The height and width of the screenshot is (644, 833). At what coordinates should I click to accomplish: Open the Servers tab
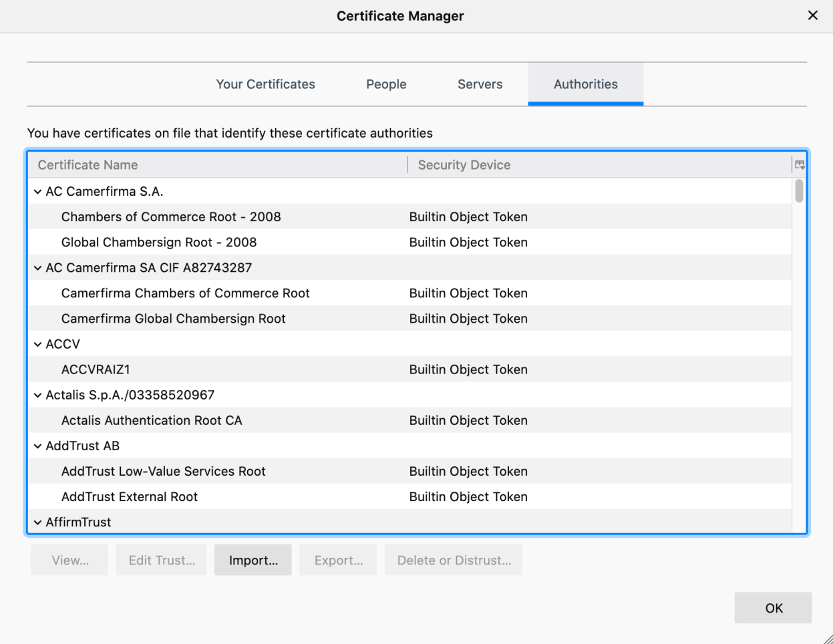click(480, 84)
